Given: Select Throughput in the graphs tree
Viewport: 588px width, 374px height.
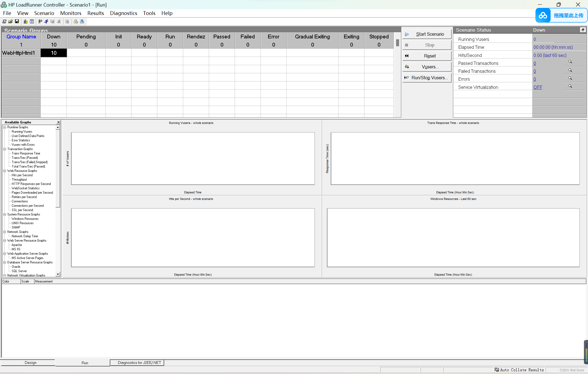Looking at the screenshot, I should click(x=19, y=180).
